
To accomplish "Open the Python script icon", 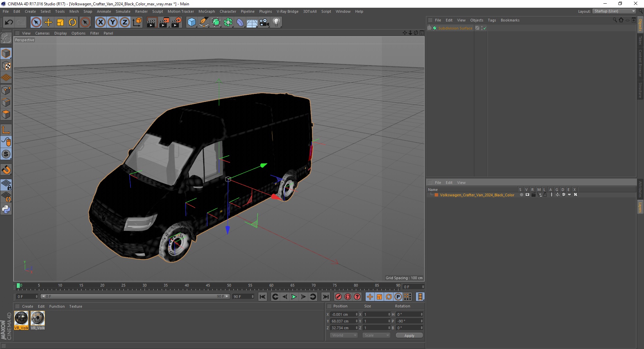I will [6, 209].
